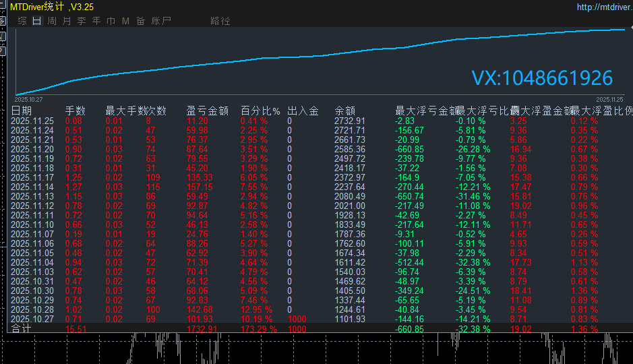
Task: Select the 2025.11.25 row date
Action: click(32, 121)
